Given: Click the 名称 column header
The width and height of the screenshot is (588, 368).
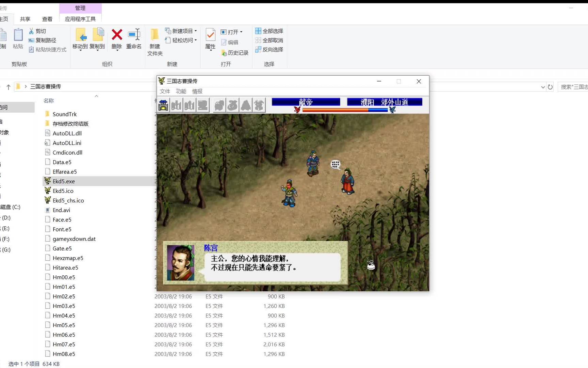Looking at the screenshot, I should point(49,101).
